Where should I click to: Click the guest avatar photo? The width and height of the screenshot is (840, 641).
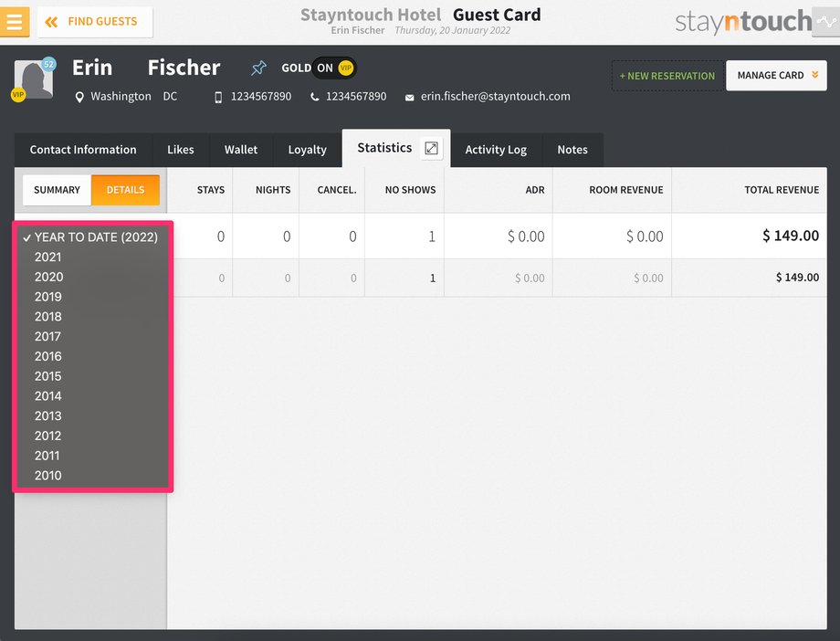34,79
